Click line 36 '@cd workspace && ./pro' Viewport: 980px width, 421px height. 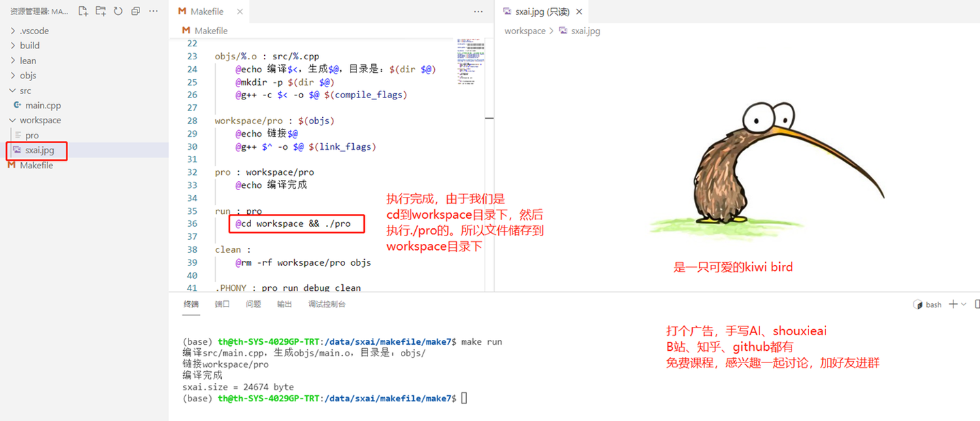pos(293,223)
